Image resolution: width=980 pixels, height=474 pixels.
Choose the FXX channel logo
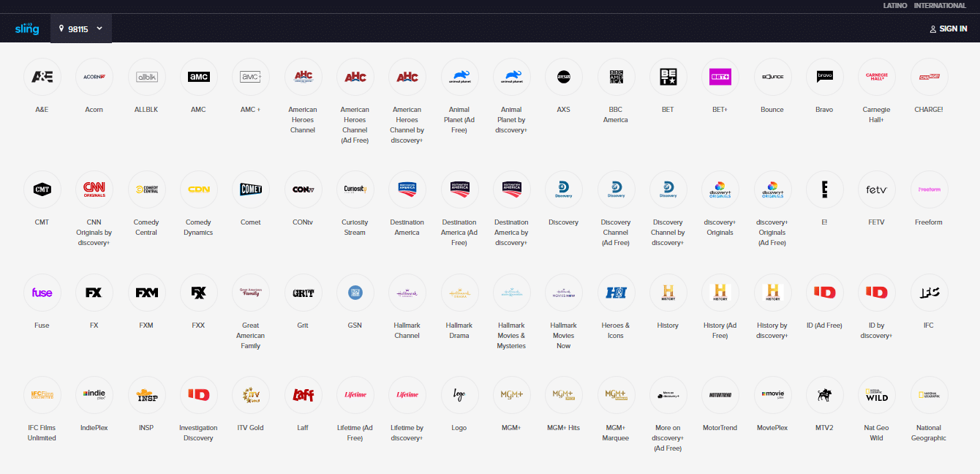pos(199,293)
